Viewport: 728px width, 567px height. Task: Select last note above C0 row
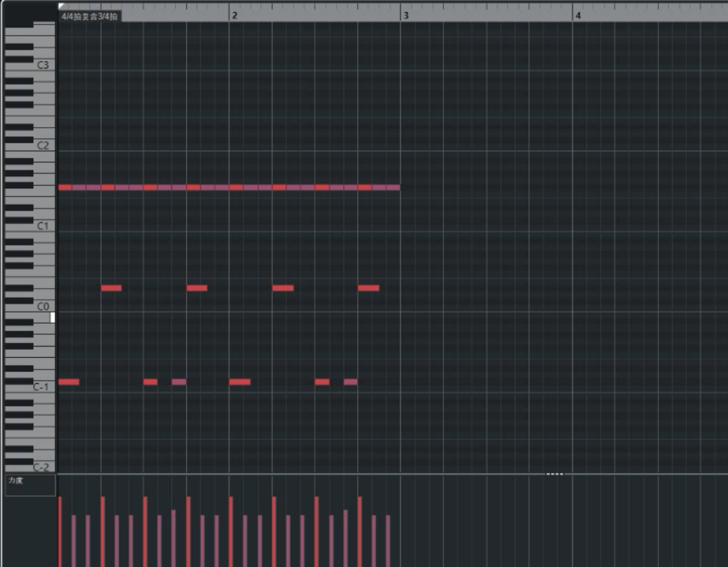[x=368, y=288]
